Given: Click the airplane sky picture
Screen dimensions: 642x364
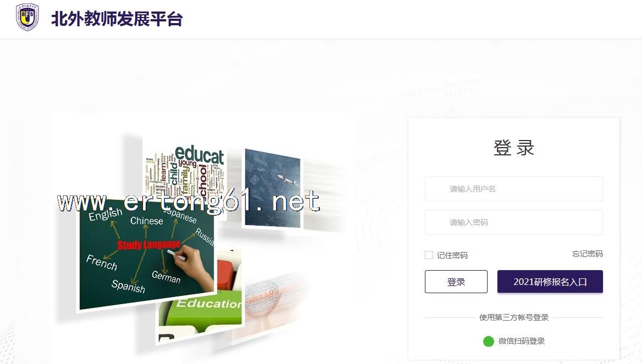Looking at the screenshot, I should click(272, 188).
